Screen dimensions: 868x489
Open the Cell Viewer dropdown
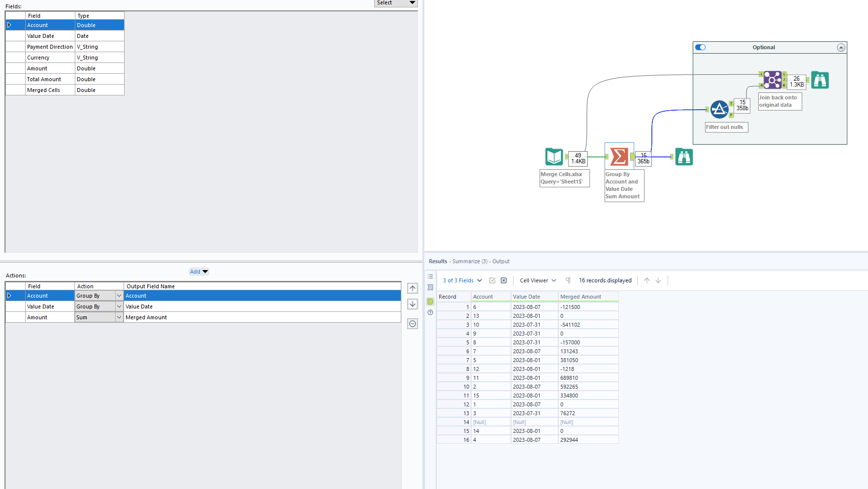click(x=537, y=280)
